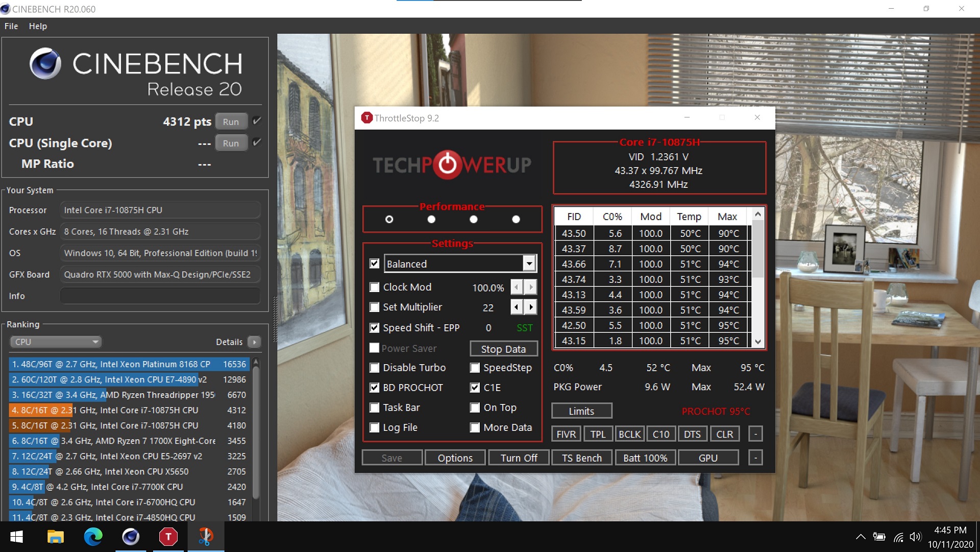Image resolution: width=980 pixels, height=552 pixels.
Task: Select the third Performance profile radio
Action: pos(474,219)
